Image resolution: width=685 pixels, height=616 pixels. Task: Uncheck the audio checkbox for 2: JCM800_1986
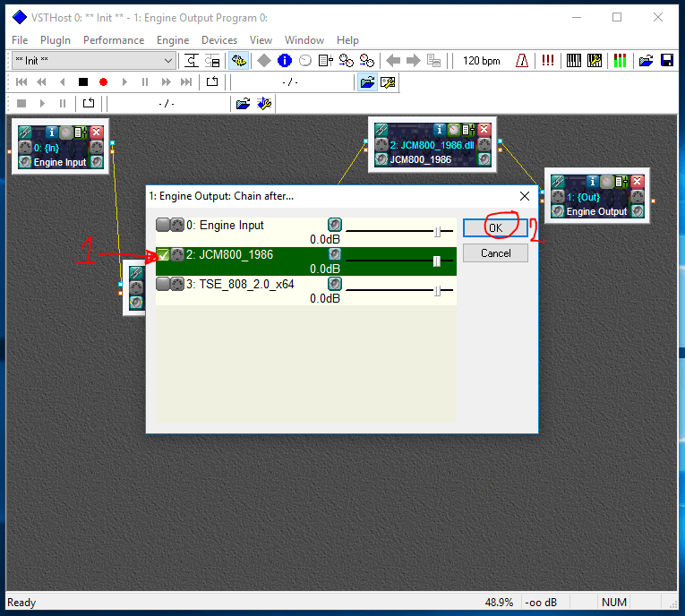[163, 254]
